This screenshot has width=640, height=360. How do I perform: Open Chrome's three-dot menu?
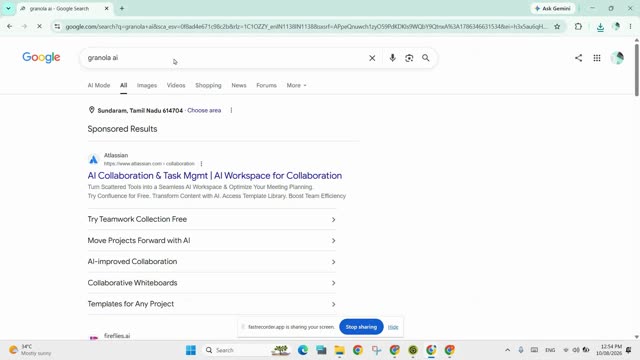[x=631, y=27]
